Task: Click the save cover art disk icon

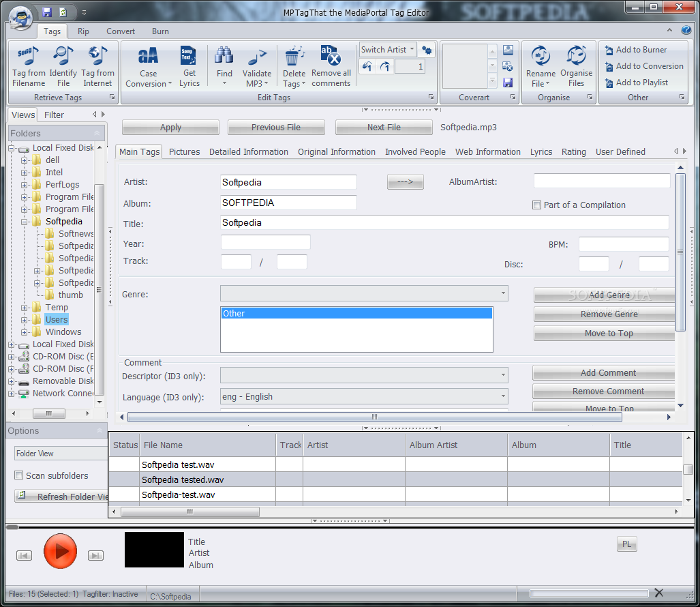Action: click(x=508, y=83)
